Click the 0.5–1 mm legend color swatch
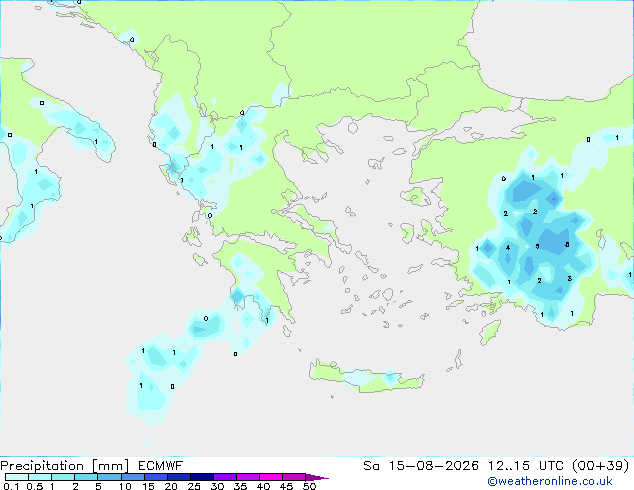 [x=40, y=477]
